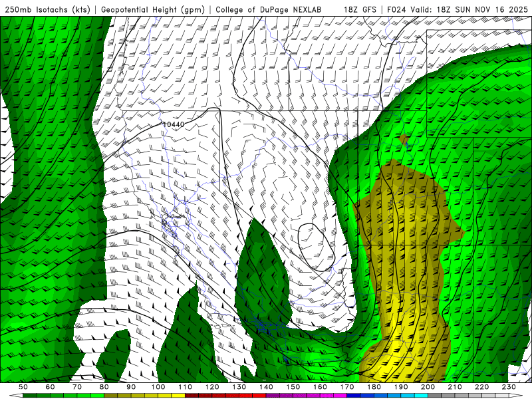
Task: Click the 80 value on the legend scale
Action: click(x=104, y=387)
